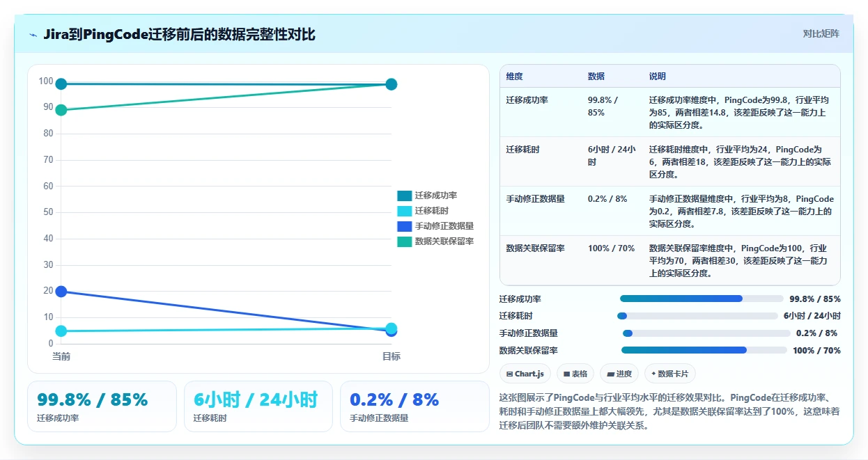Click the 对比矩阵 label in the header

click(821, 33)
